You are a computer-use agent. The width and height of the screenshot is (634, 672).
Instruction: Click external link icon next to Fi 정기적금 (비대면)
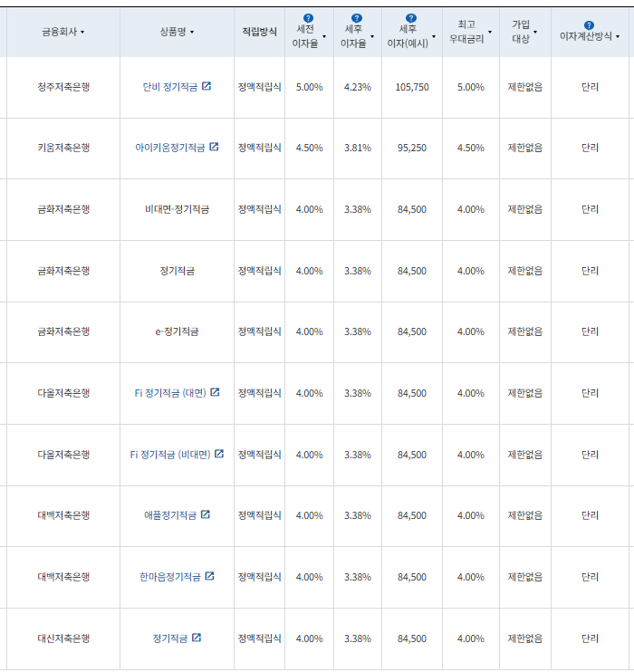click(219, 454)
